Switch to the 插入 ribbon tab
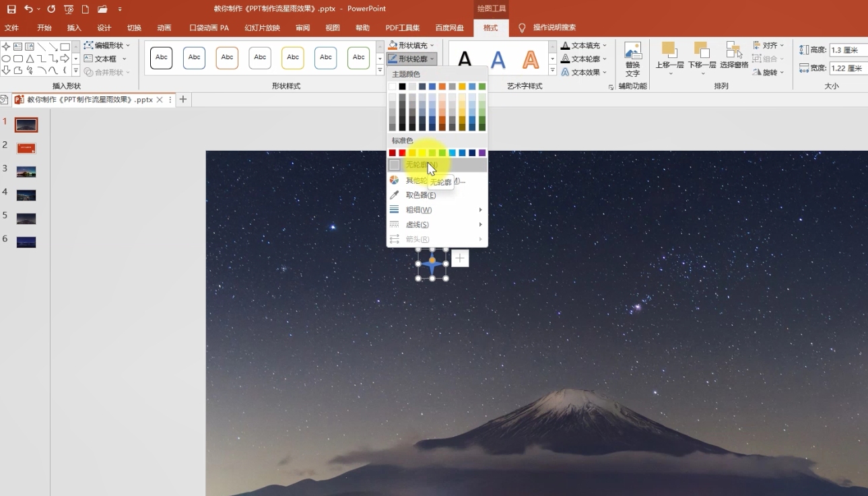 click(x=74, y=28)
